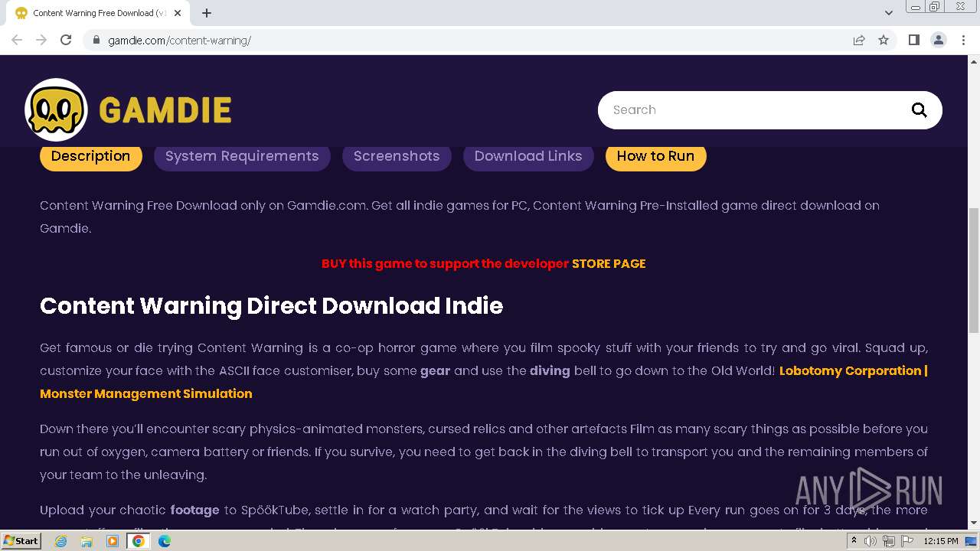View site info via the padlock icon
The width and height of the screenshot is (980, 551).
coord(96,40)
